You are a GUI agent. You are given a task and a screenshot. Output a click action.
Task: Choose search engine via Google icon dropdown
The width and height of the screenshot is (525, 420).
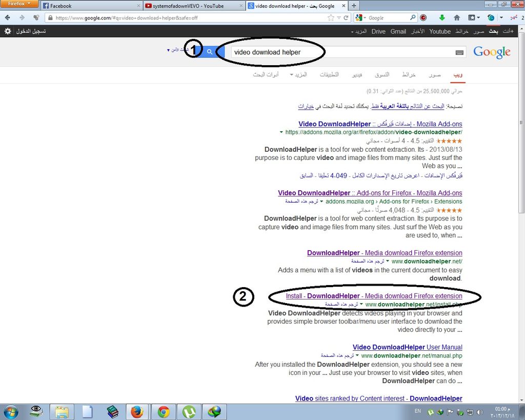click(360, 18)
